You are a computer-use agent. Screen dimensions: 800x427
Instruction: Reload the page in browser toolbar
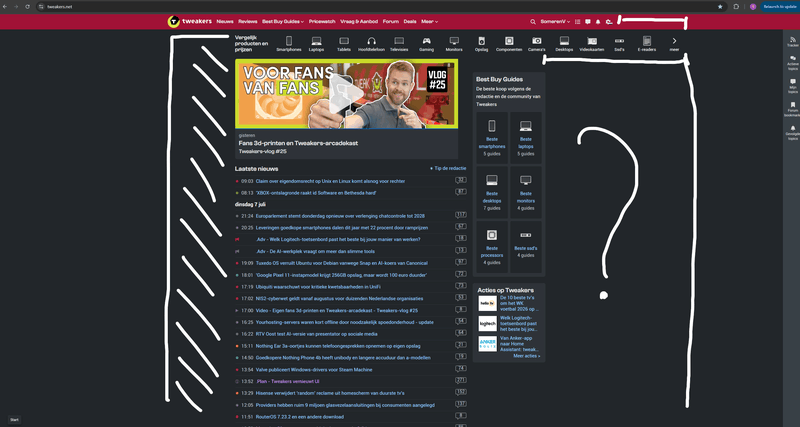coord(27,7)
